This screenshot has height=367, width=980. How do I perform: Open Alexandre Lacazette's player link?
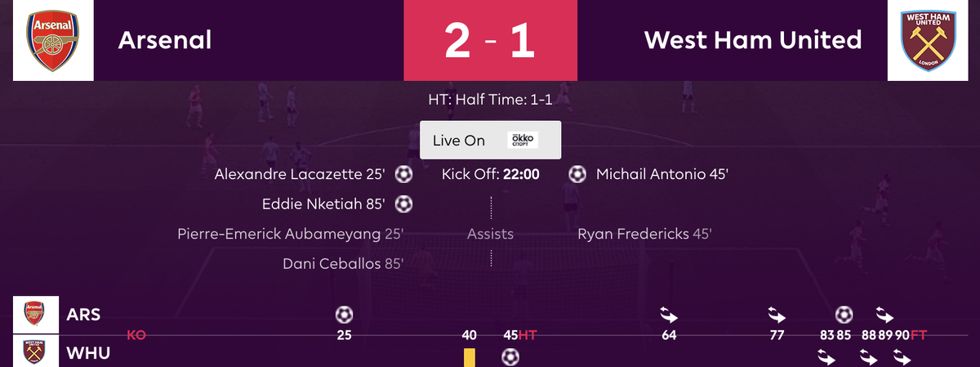point(300,174)
